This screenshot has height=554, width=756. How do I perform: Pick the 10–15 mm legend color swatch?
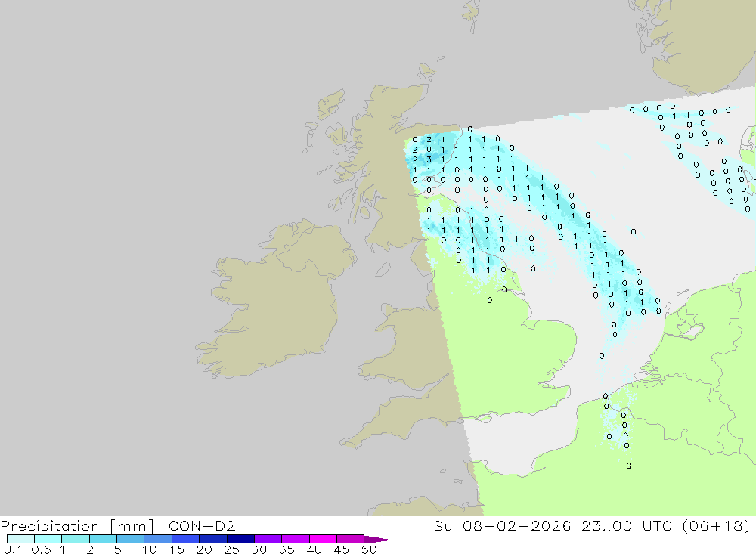pos(158,539)
